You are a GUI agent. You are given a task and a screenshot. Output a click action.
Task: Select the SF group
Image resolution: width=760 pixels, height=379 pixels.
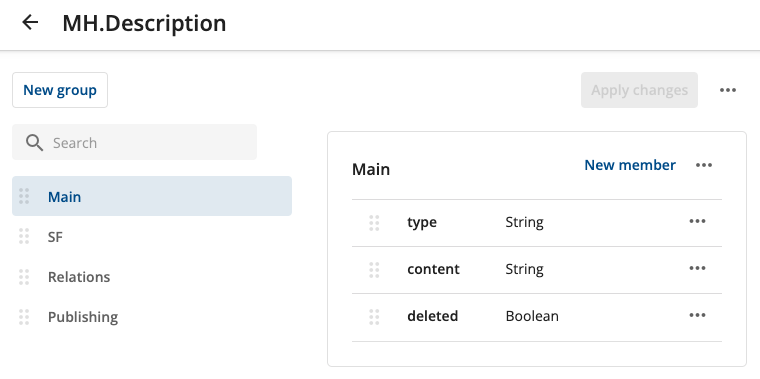[152, 237]
